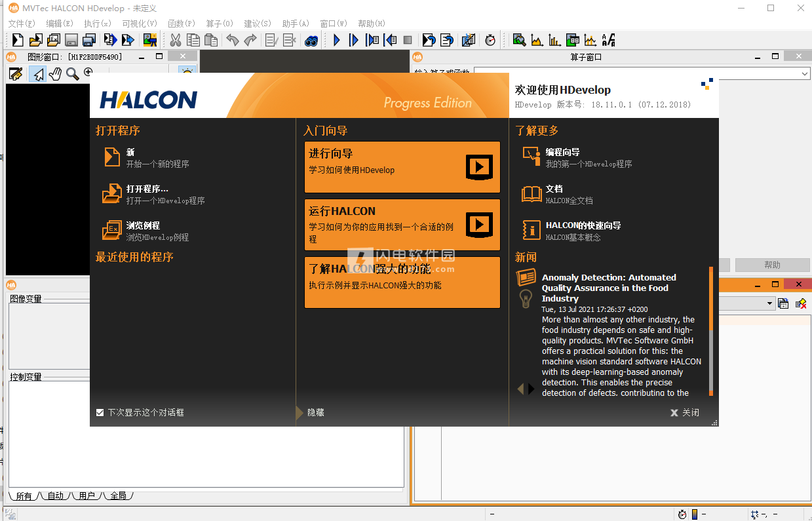Click the paste clipboard icon

(x=211, y=40)
